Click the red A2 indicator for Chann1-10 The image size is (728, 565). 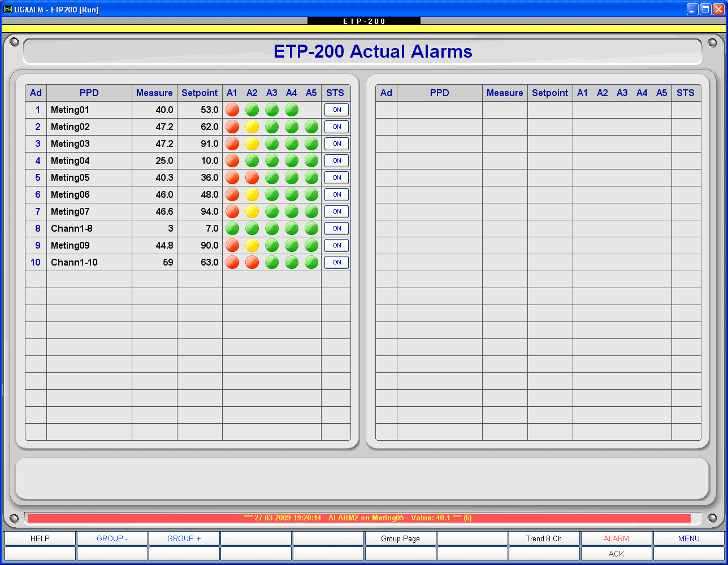click(252, 262)
